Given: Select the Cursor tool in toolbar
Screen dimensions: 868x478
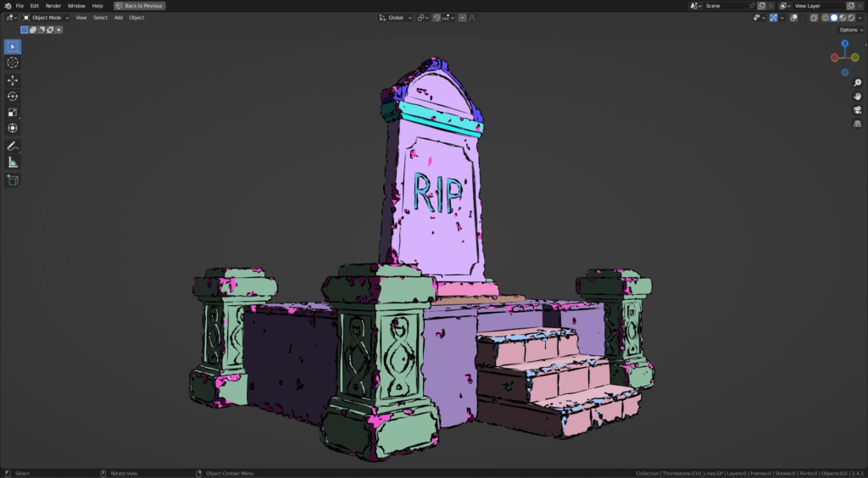Looking at the screenshot, I should click(12, 63).
